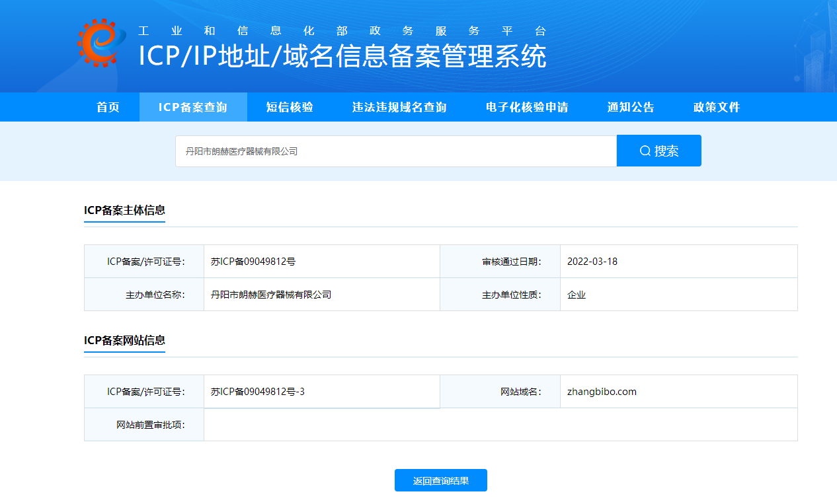
Task: Select the 审核通过日期 2022-03-18 value
Action: [x=592, y=262]
